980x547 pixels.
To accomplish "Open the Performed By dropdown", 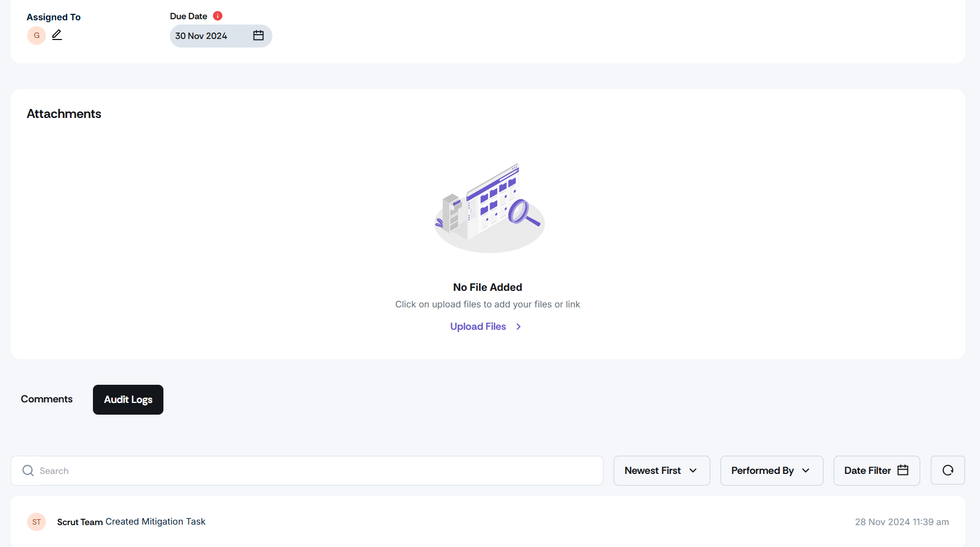I will 772,471.
